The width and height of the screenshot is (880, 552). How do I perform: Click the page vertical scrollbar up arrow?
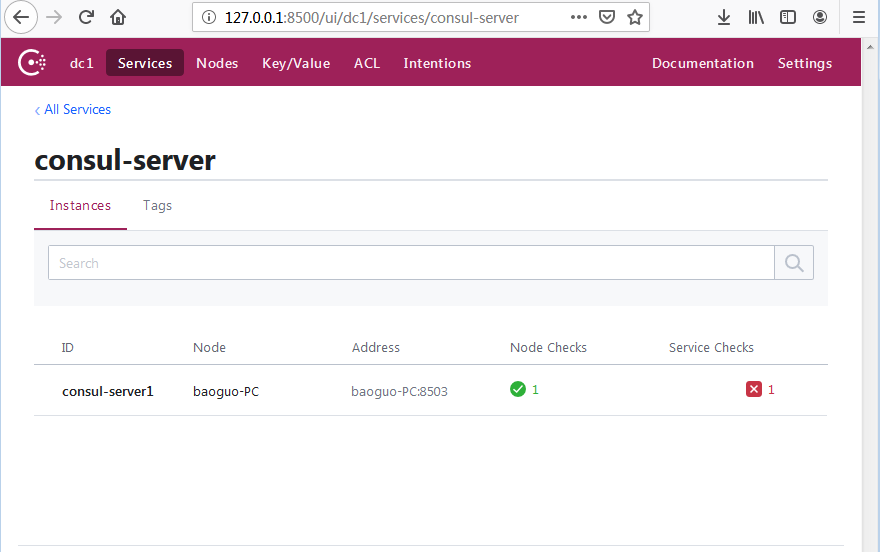click(870, 47)
